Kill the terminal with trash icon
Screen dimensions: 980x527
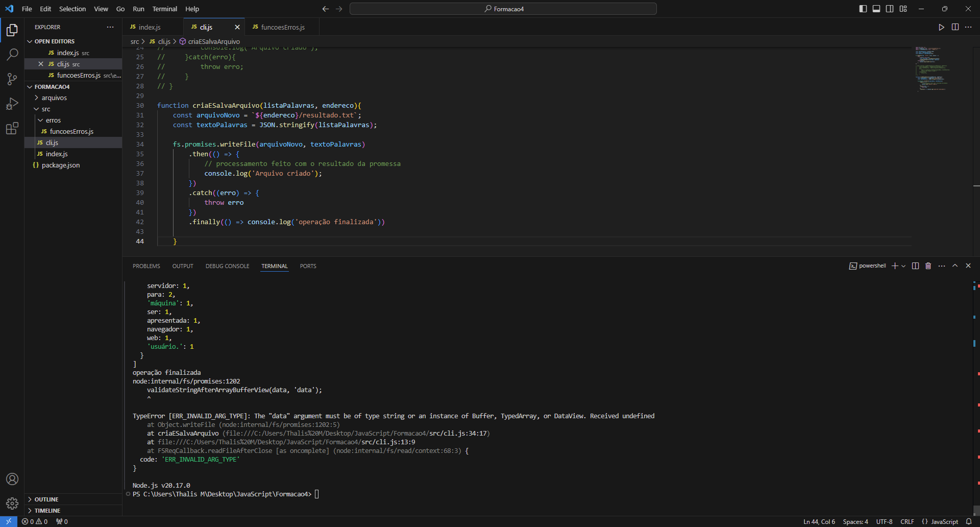(928, 266)
